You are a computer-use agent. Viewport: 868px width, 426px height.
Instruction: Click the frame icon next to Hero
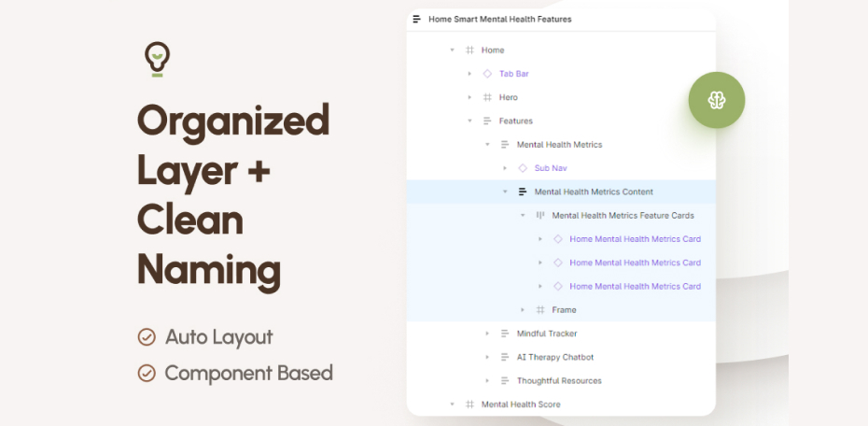click(x=486, y=97)
